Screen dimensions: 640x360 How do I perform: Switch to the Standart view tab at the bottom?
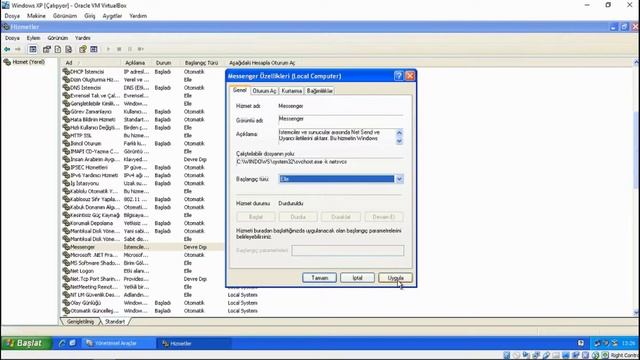(x=115, y=322)
